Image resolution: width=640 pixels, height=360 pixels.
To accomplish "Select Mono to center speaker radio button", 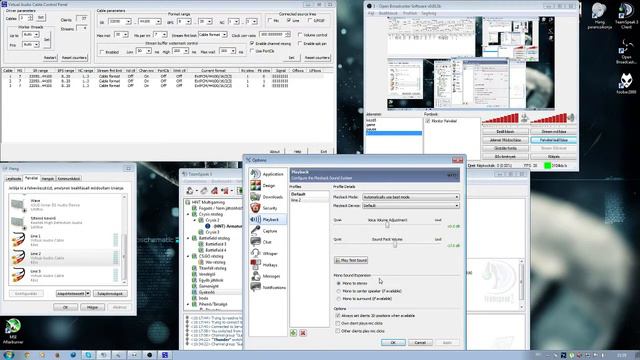I will (x=338, y=291).
